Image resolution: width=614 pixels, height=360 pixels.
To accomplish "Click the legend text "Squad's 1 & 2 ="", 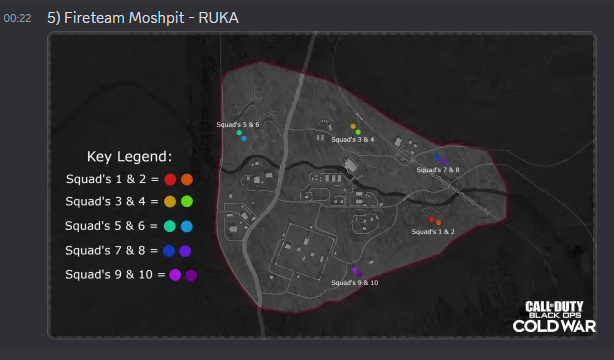I will pyautogui.click(x=112, y=179).
